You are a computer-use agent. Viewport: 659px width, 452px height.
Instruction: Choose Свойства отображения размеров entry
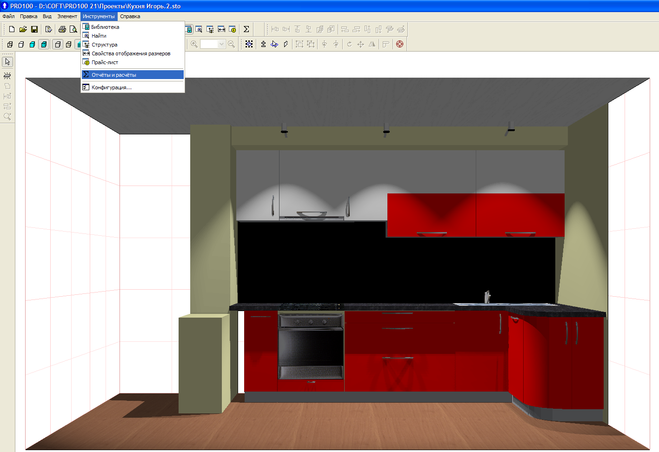(133, 53)
